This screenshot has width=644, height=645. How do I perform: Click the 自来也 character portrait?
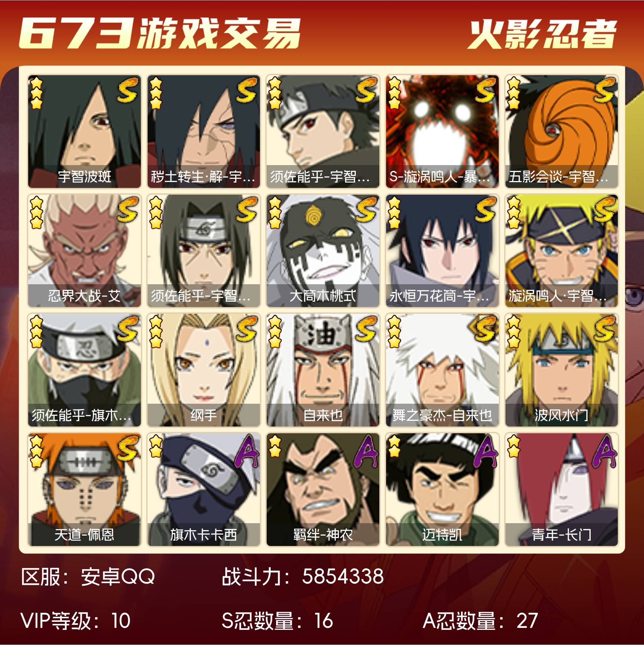(x=323, y=370)
